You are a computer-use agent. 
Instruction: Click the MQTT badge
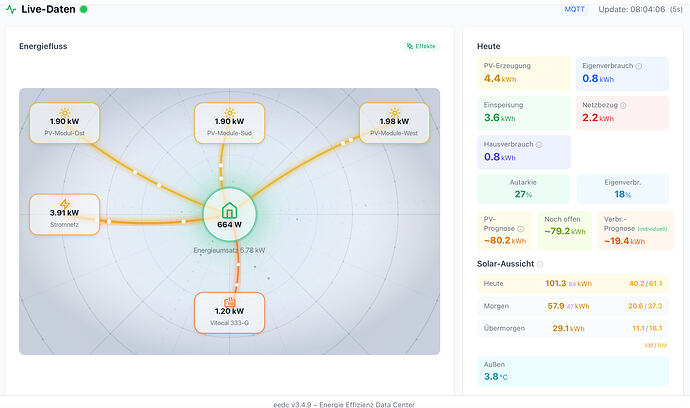coord(574,9)
